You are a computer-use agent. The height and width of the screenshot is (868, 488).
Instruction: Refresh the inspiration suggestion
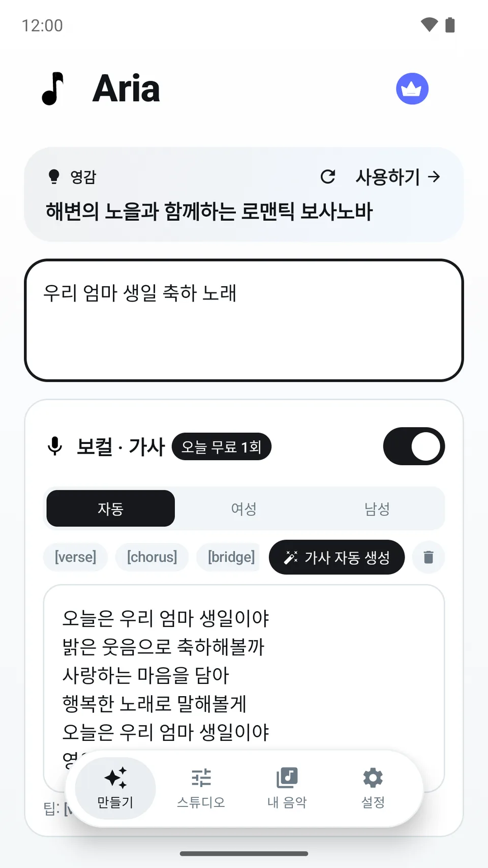coord(328,176)
